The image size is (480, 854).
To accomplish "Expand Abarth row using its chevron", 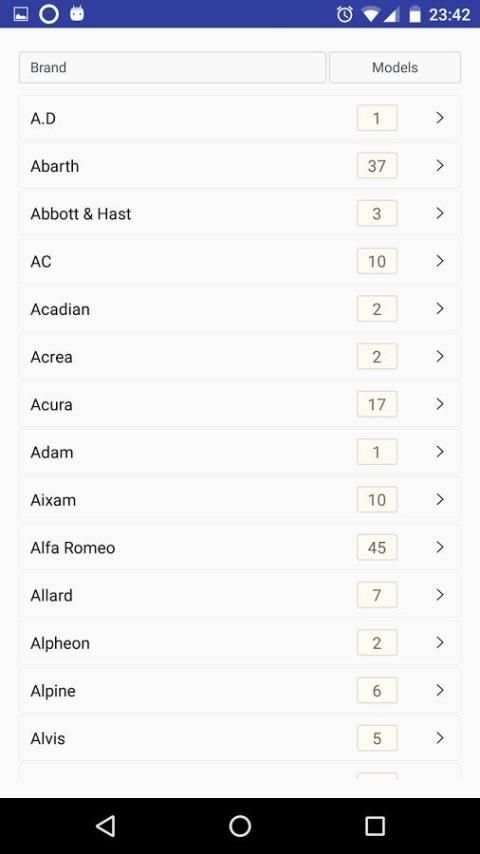I will (x=440, y=166).
